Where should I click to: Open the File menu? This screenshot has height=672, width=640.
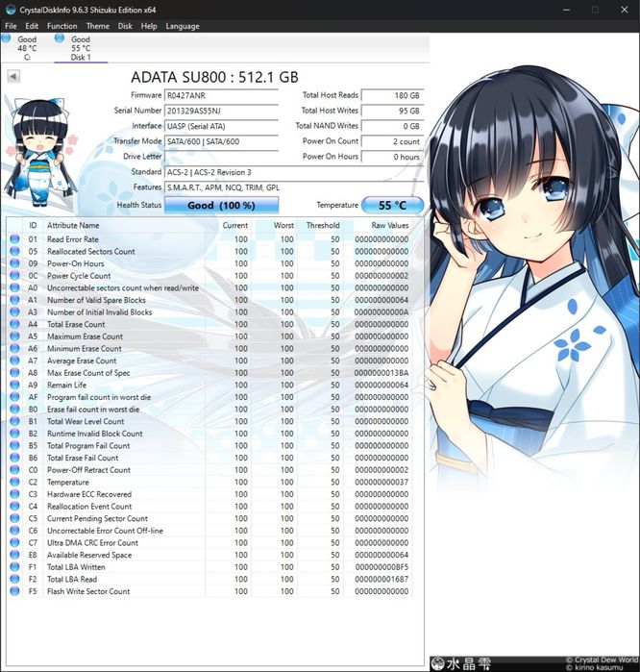pos(11,26)
